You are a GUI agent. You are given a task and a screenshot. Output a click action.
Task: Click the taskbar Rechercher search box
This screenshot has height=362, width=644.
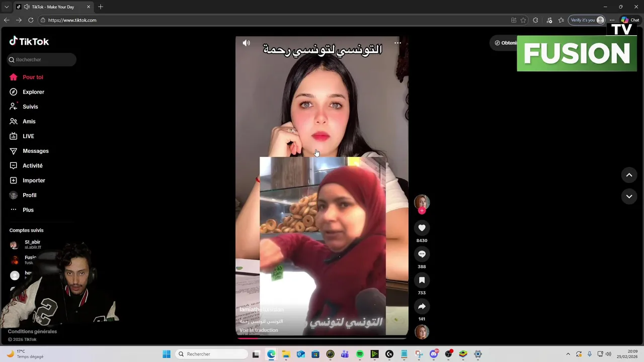pos(212,354)
